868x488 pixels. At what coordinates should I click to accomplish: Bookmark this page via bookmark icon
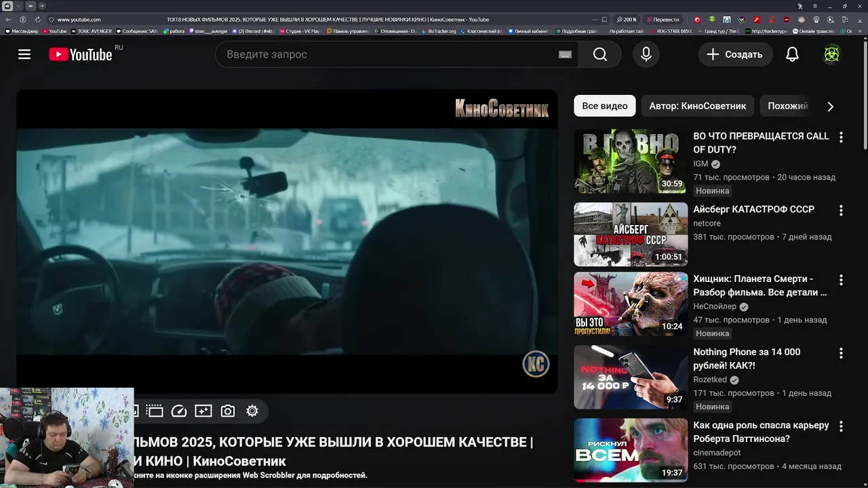click(605, 20)
